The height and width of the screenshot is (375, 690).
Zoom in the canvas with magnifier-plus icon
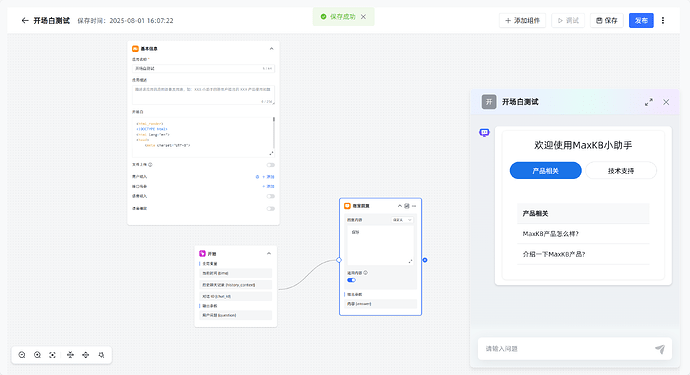(37, 355)
